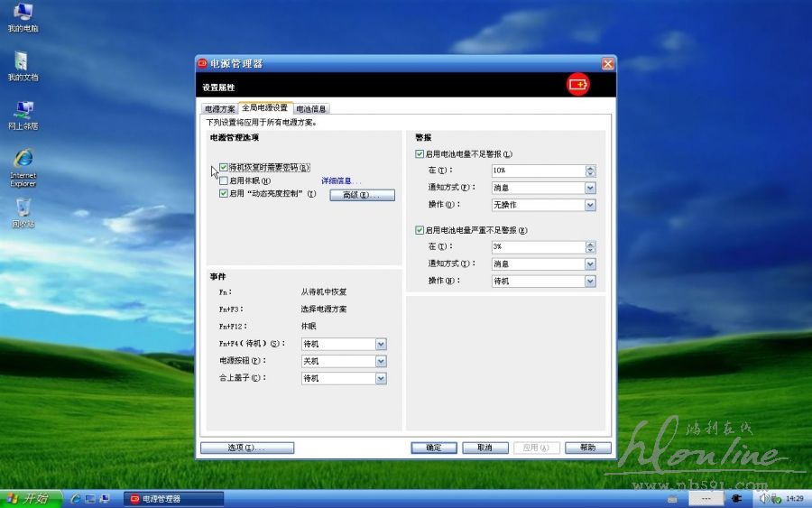Click the red battery icon in header
Viewport: 812px width, 508px height.
[577, 85]
